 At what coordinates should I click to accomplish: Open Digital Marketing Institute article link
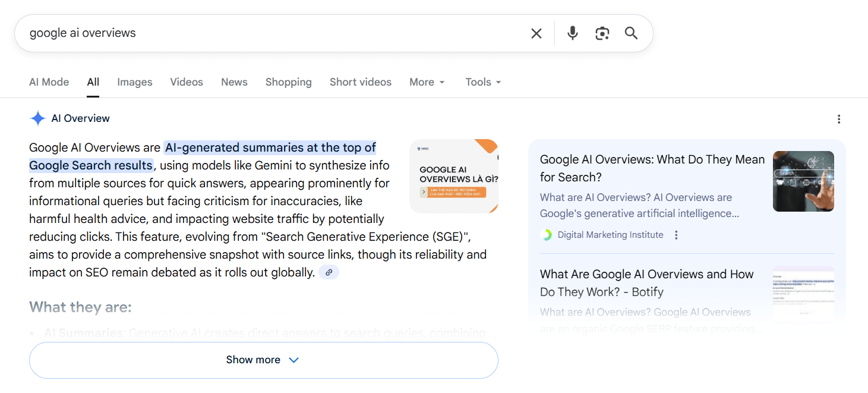(652, 168)
